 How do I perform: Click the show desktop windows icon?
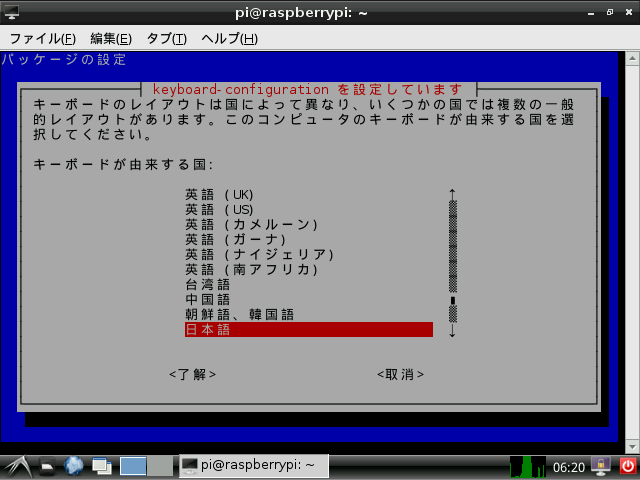pos(102,466)
